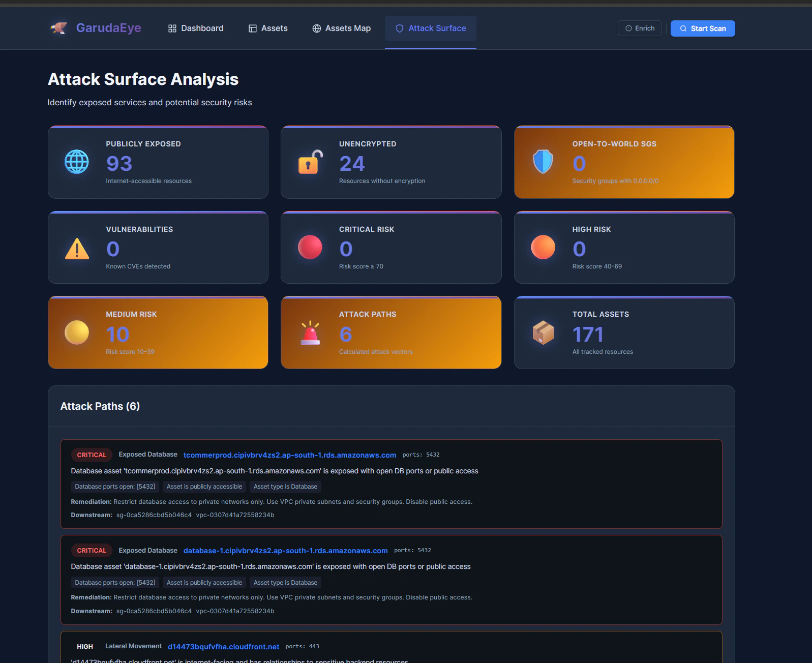Click 'Asset is publicly accessible' tag for database-1
Screen dimensions: 812x663
click(204, 583)
